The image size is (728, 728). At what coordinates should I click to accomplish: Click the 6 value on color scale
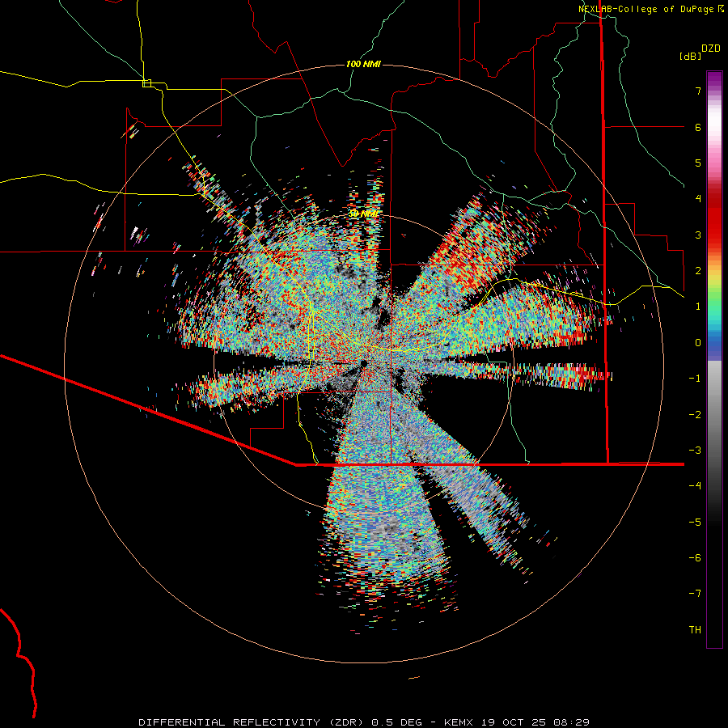698,127
